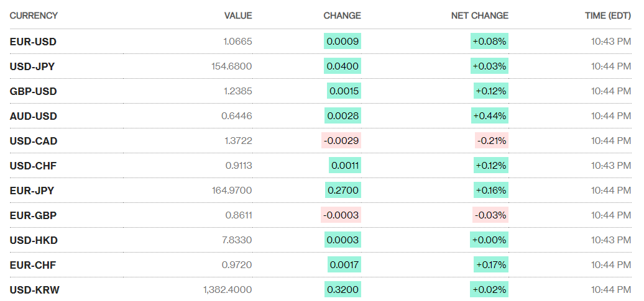The width and height of the screenshot is (644, 301).
Task: Click the EUR-GBP pair link
Action: pyautogui.click(x=33, y=215)
